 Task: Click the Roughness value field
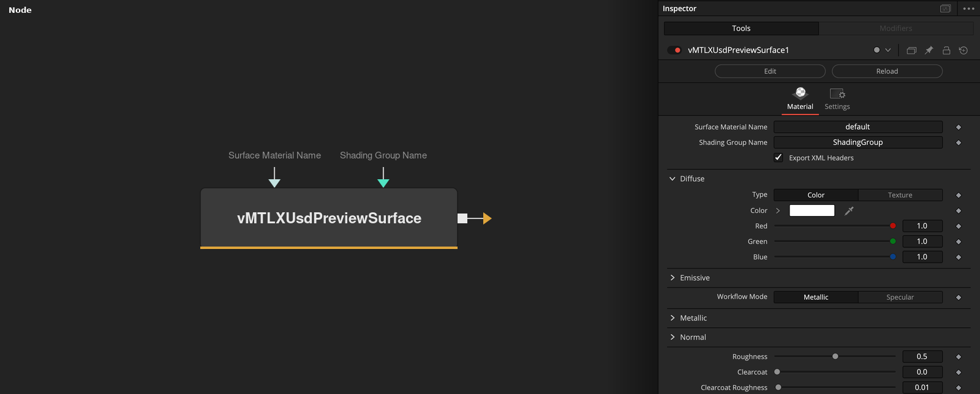click(x=922, y=356)
